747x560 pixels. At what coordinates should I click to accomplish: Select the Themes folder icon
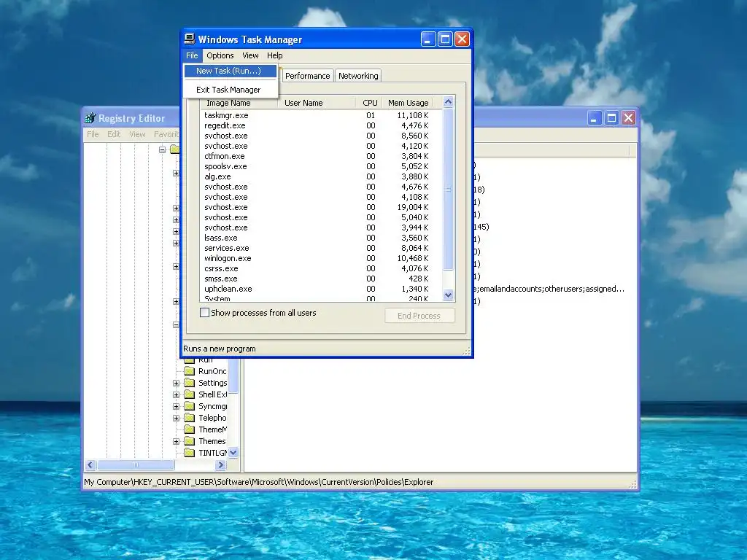(x=190, y=441)
